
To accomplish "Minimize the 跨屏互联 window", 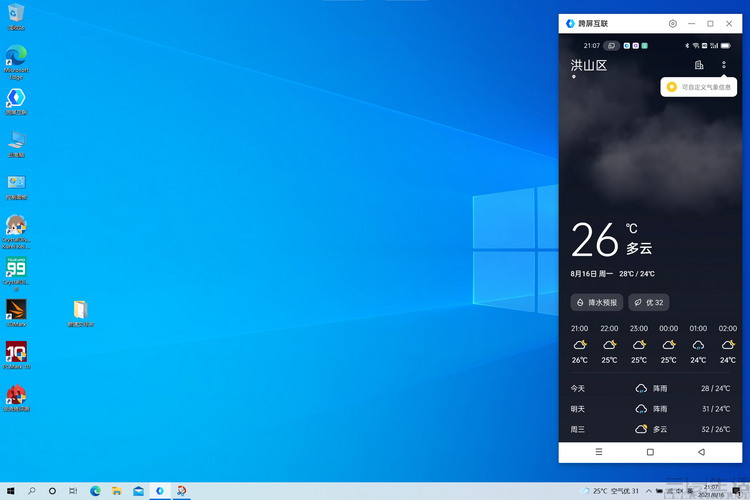I will 692,23.
